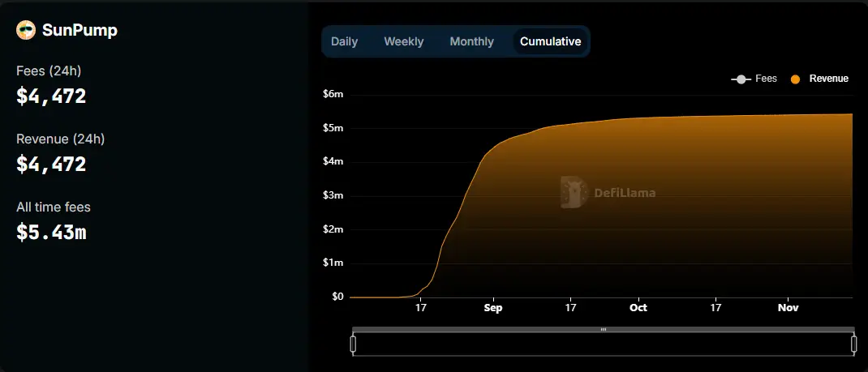Image resolution: width=868 pixels, height=372 pixels.
Task: Toggle the Fees series in legend
Action: pyautogui.click(x=754, y=79)
